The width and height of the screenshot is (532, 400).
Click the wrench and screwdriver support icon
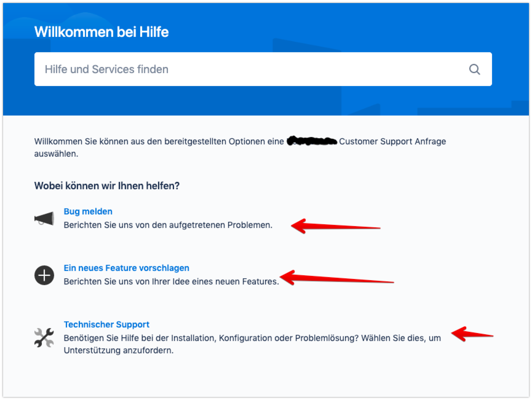click(44, 338)
